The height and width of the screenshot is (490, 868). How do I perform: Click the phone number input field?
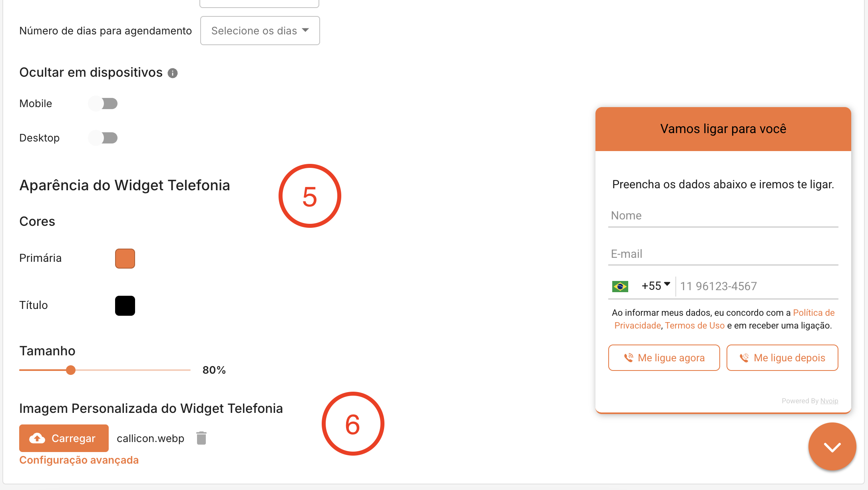[x=757, y=286]
